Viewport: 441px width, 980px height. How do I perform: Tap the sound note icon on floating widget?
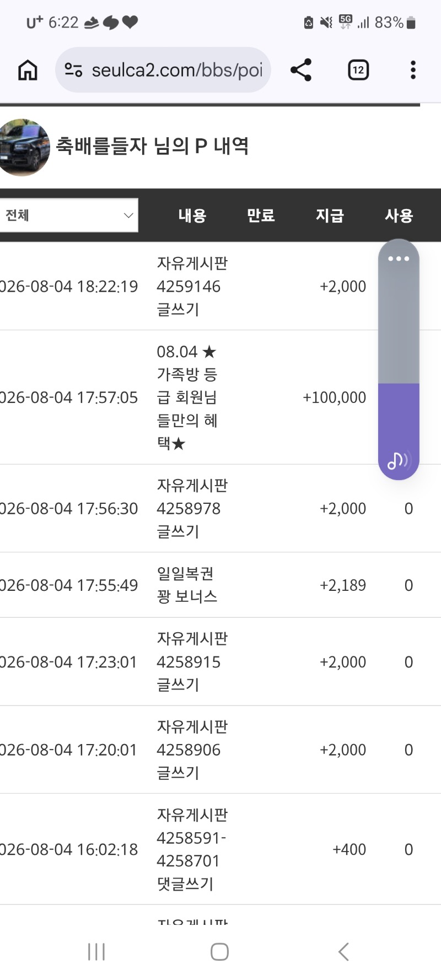click(x=398, y=460)
